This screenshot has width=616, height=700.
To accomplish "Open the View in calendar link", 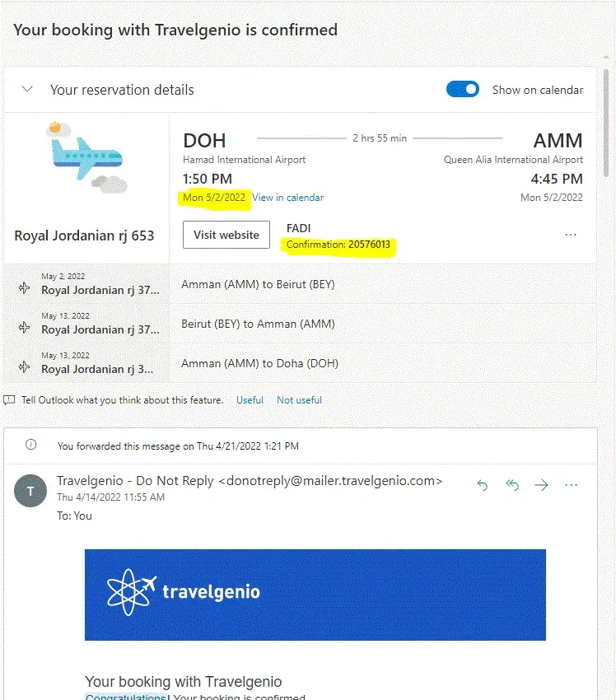I will point(287,198).
